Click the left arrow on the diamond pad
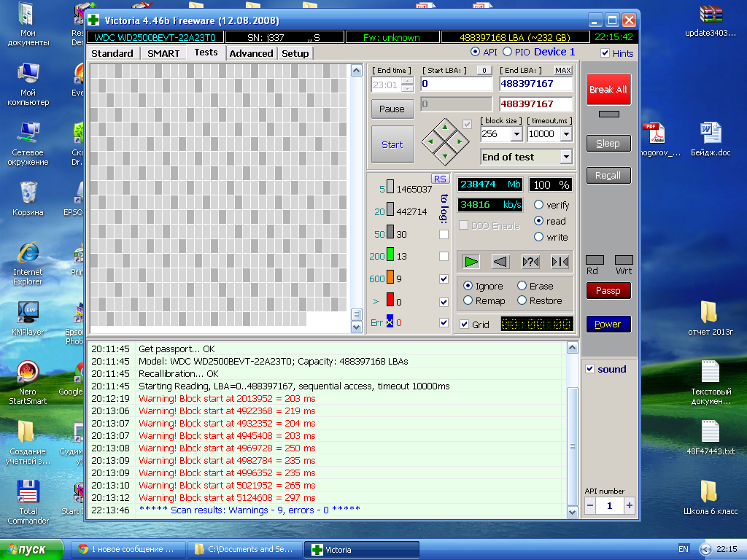Viewport: 747px width, 560px height. pyautogui.click(x=430, y=141)
